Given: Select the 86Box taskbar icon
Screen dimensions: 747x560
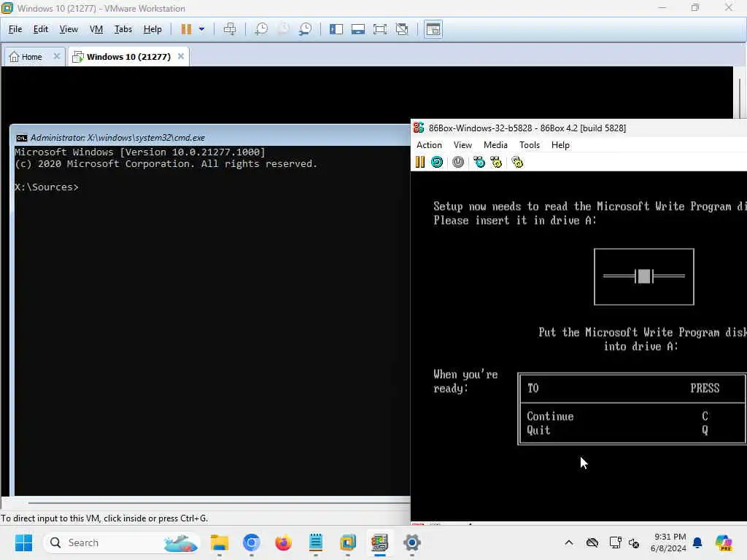Looking at the screenshot, I should [379, 542].
